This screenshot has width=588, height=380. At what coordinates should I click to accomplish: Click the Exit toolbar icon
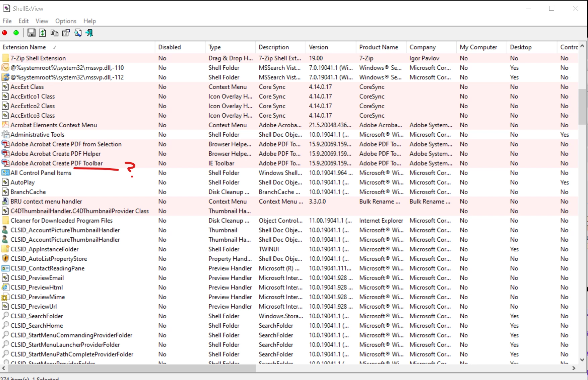(x=89, y=33)
